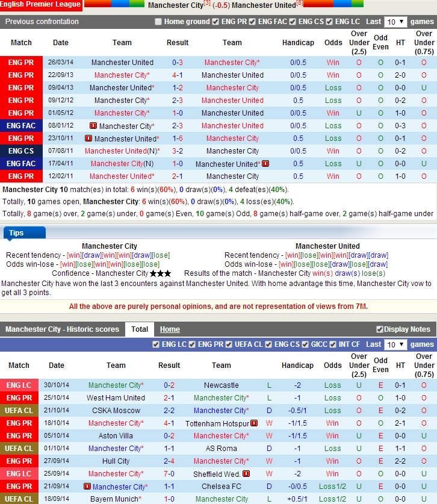The height and width of the screenshot is (504, 437).
Task: Click the red disclaimer about personal opinions
Action: click(218, 306)
